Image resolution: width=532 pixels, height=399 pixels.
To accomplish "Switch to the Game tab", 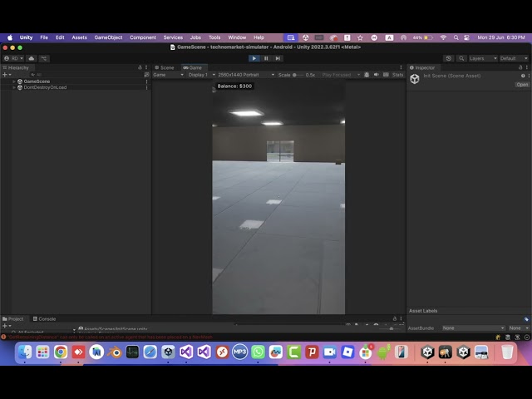I will point(192,67).
